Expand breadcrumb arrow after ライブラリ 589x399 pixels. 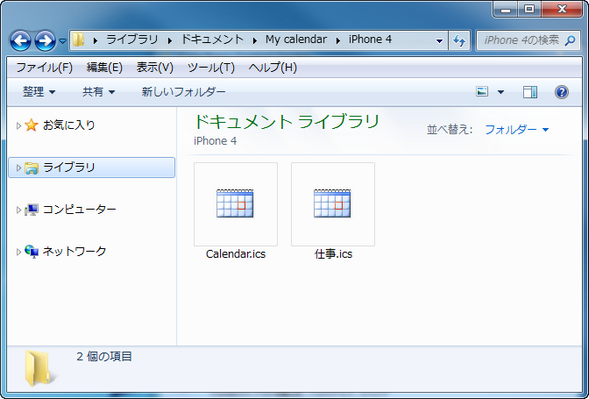[x=170, y=40]
